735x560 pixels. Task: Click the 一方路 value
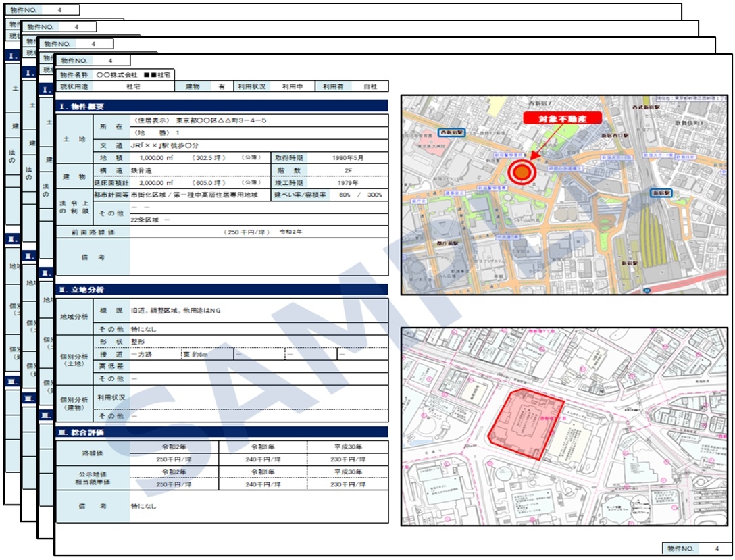click(x=142, y=354)
